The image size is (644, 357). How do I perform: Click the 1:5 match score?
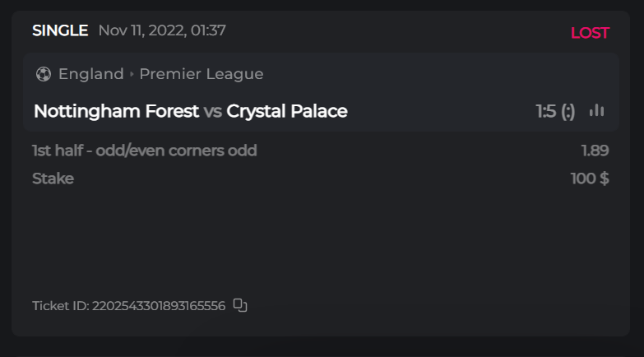(546, 111)
